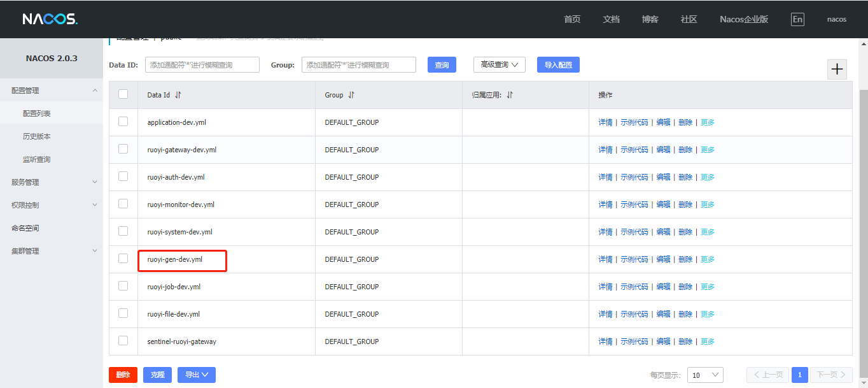868x388 pixels.
Task: Check the sentinel-ruoyi-gateway row checkbox
Action: 123,341
